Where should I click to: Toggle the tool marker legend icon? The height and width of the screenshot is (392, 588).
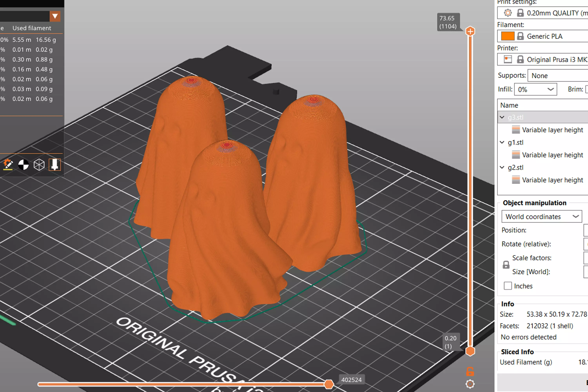pyautogui.click(x=8, y=165)
